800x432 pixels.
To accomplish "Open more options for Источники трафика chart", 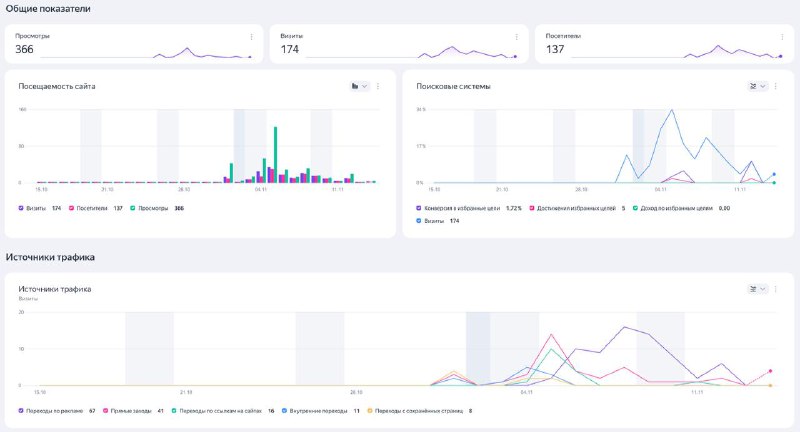I will [776, 289].
